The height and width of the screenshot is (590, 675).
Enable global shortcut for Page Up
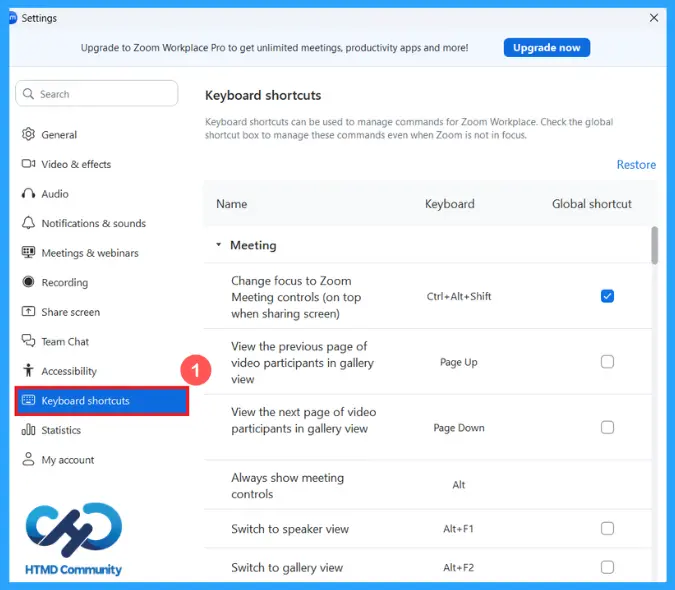pos(607,361)
